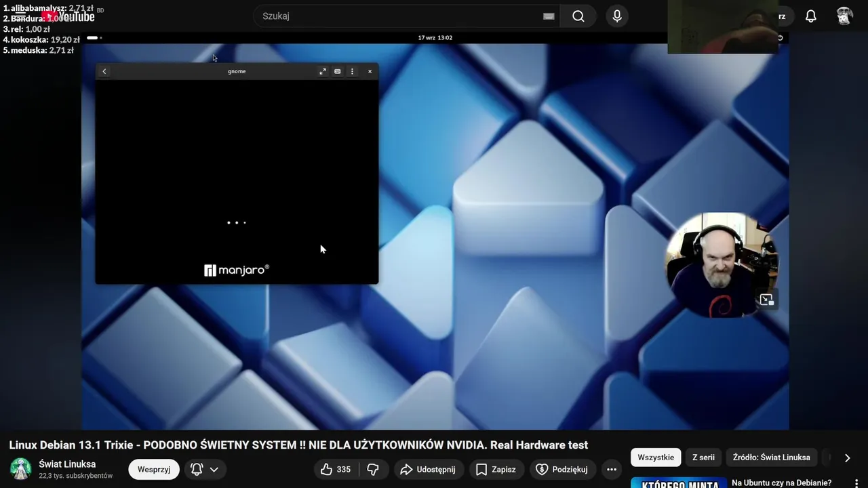Open the Na Ubuntu czy na Debianie video
The height and width of the screenshot is (488, 868).
[781, 483]
